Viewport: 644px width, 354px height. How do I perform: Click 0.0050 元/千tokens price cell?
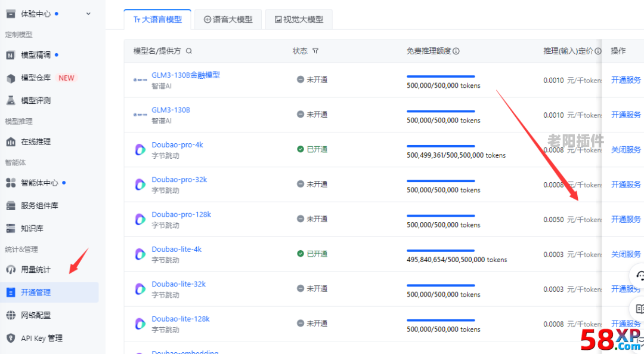(x=572, y=220)
